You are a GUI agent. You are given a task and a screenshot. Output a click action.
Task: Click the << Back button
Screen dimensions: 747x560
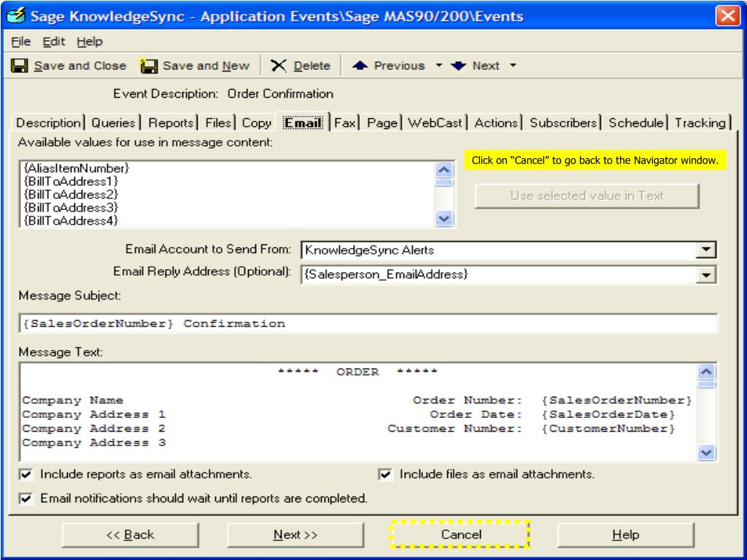[x=130, y=534]
